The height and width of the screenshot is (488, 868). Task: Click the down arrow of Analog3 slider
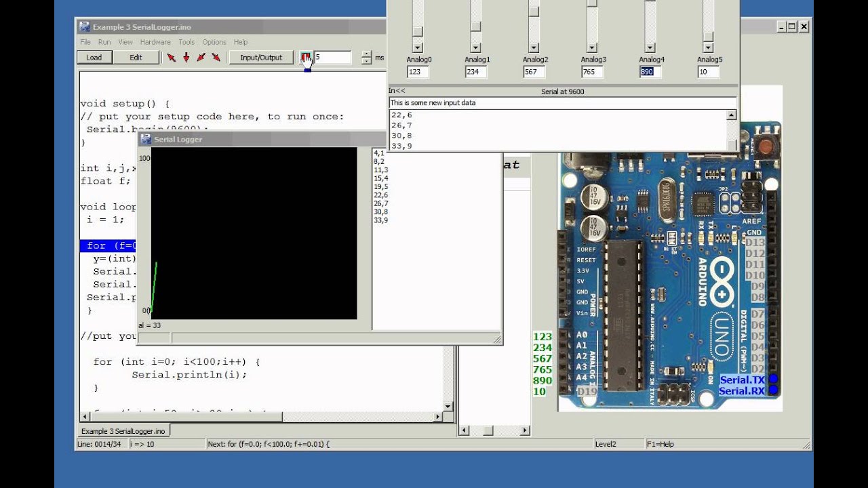coord(592,48)
